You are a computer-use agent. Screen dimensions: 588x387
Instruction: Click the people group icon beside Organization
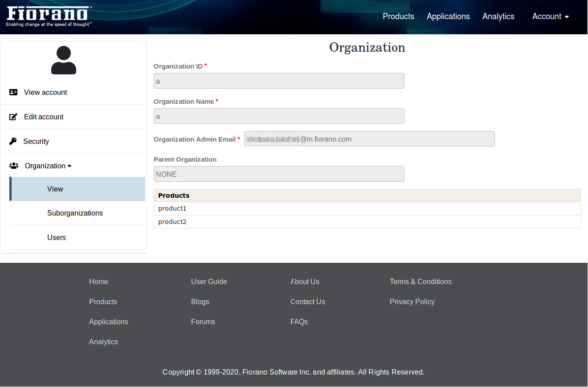14,166
